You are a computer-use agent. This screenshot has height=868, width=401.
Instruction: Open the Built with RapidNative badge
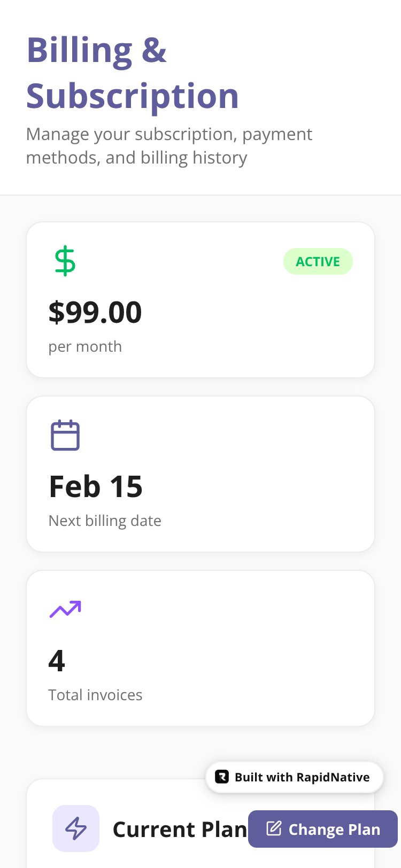(x=295, y=777)
